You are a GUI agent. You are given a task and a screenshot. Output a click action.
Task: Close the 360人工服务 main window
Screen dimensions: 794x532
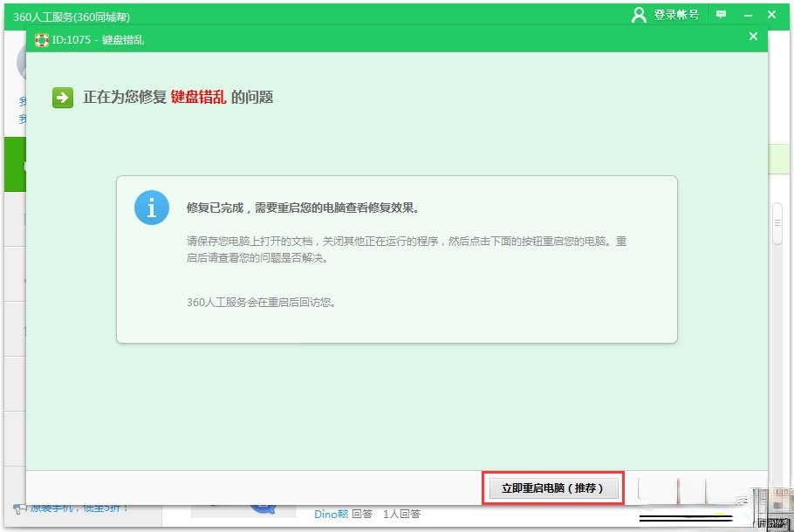coord(771,15)
